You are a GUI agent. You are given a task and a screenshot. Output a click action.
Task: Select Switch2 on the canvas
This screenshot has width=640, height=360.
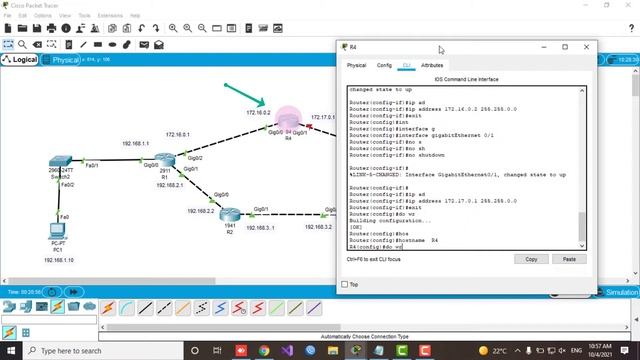coord(60,161)
